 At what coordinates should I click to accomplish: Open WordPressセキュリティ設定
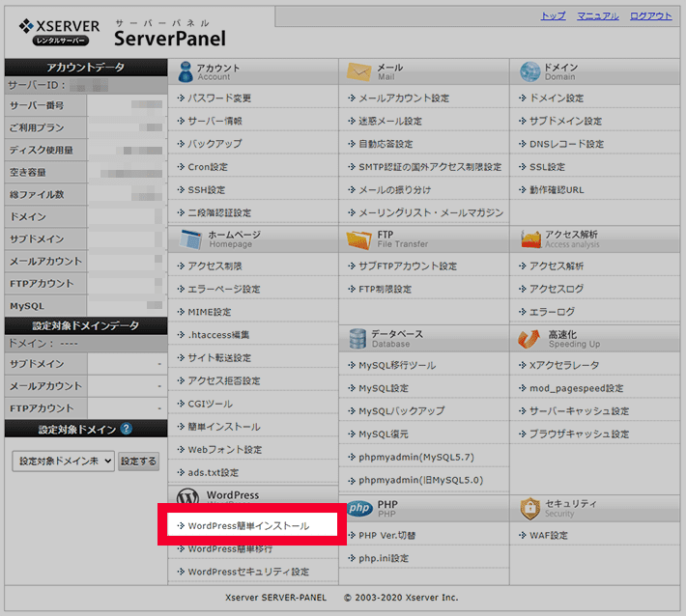coord(248,572)
